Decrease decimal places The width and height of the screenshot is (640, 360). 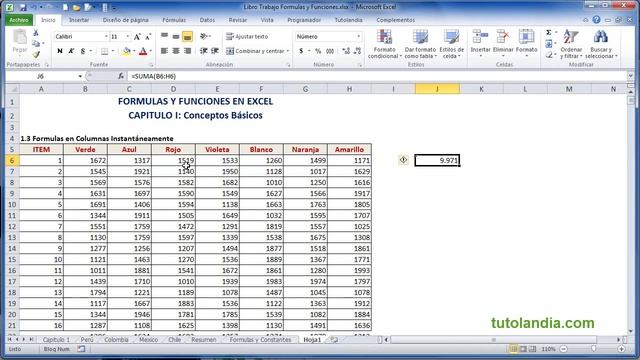click(x=357, y=51)
